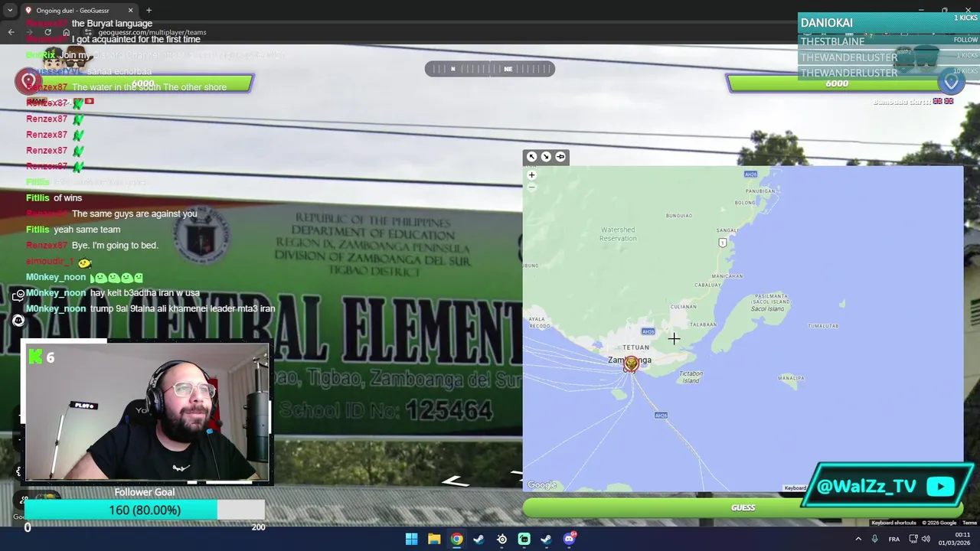Toggle the map pin (sticky) button

click(x=560, y=157)
